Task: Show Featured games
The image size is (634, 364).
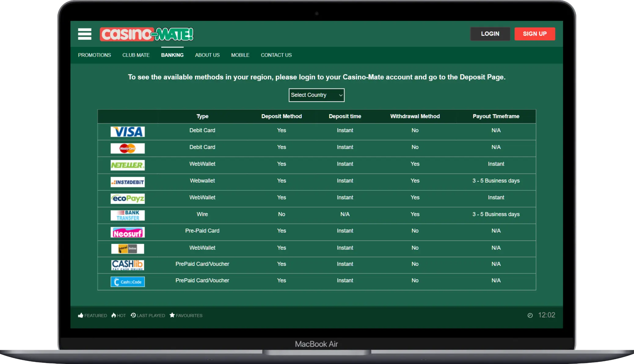Action: tap(93, 315)
